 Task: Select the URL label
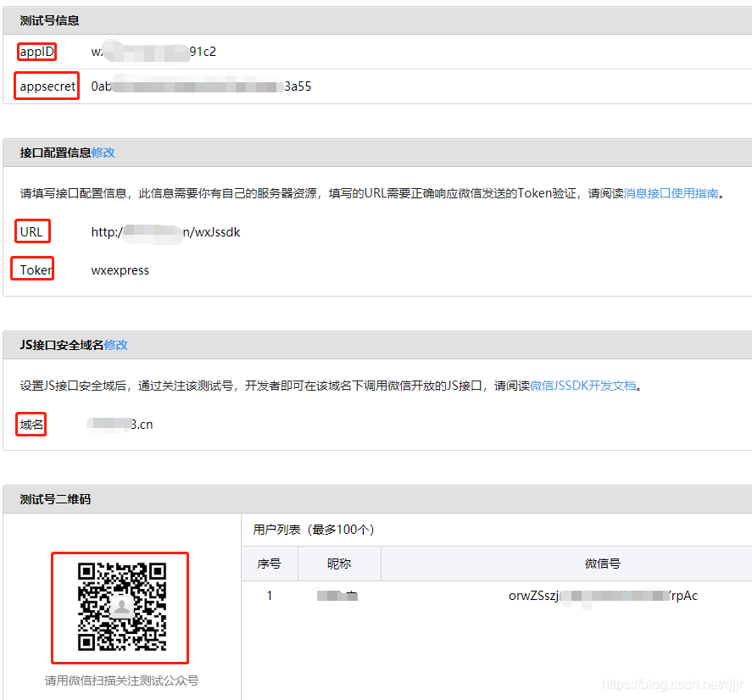point(31,232)
